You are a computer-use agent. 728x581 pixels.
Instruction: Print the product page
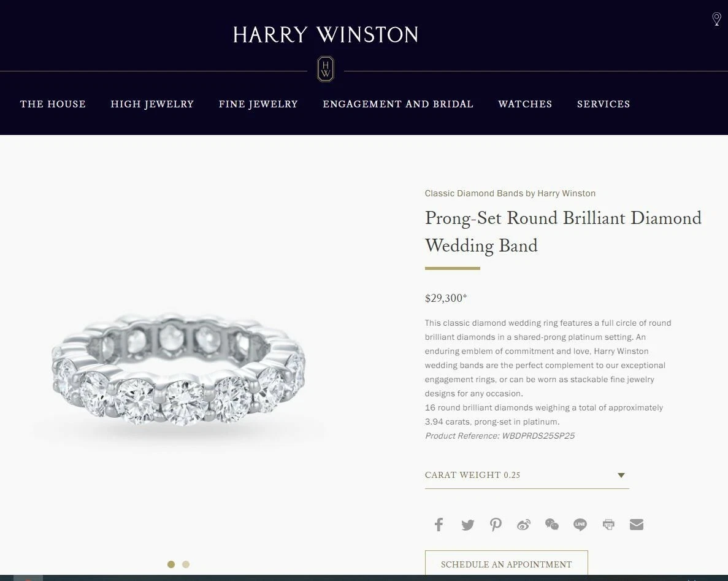coord(608,525)
